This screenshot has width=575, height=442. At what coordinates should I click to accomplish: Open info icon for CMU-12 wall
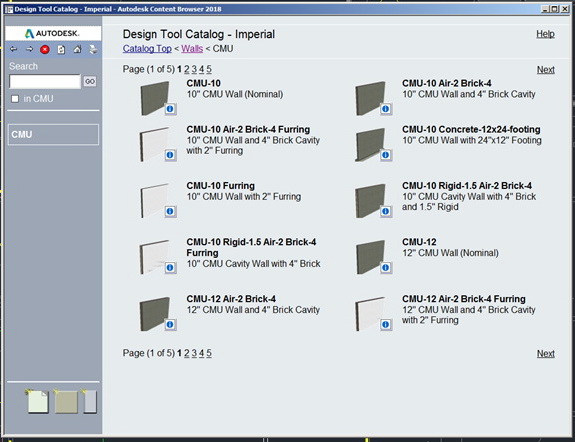(x=385, y=268)
